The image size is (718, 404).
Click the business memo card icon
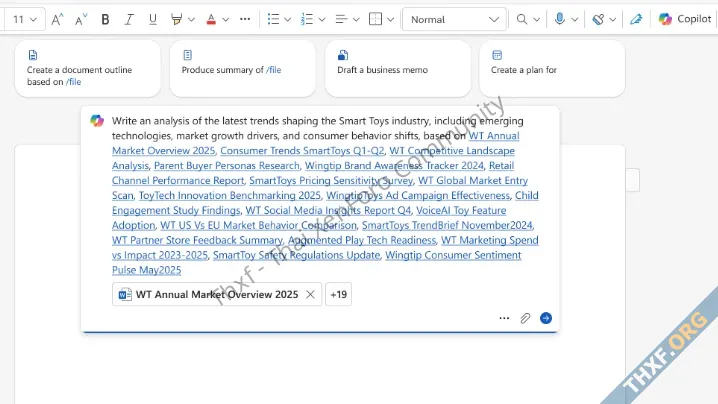coord(343,55)
